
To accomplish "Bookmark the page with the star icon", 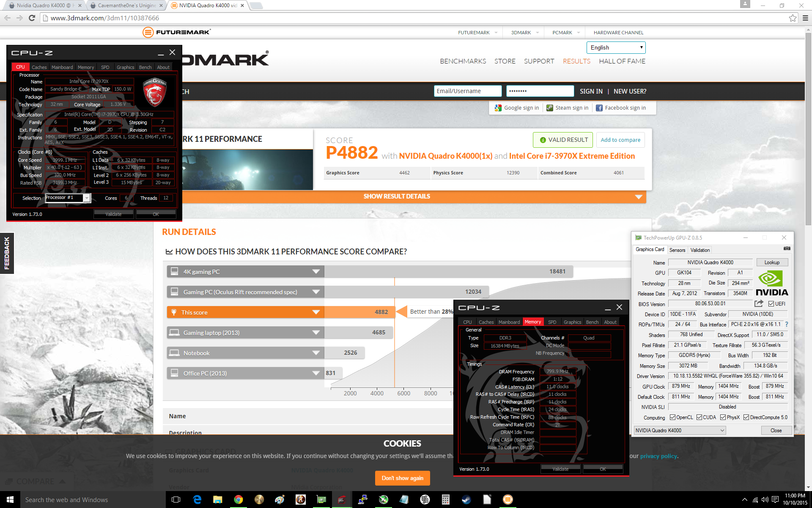I will click(793, 18).
